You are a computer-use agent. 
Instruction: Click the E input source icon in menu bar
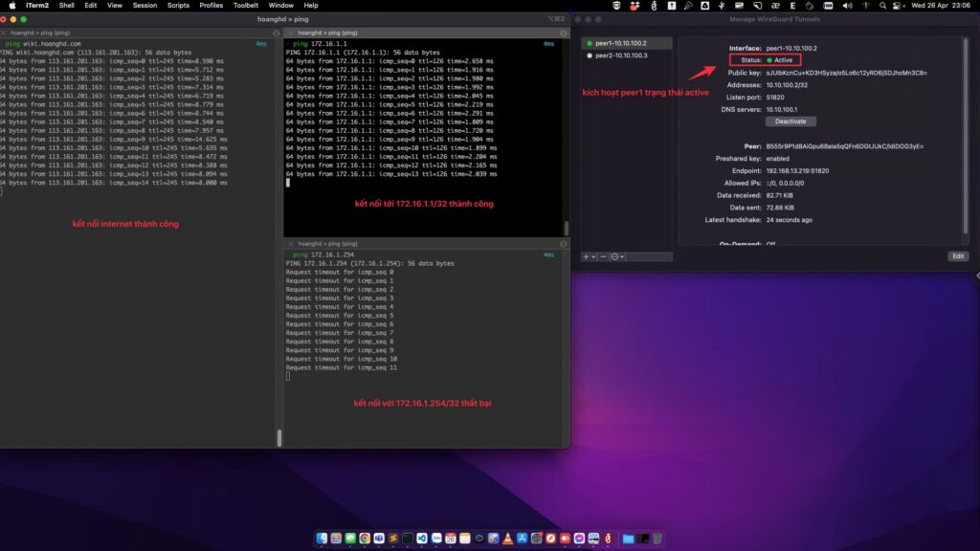point(793,5)
